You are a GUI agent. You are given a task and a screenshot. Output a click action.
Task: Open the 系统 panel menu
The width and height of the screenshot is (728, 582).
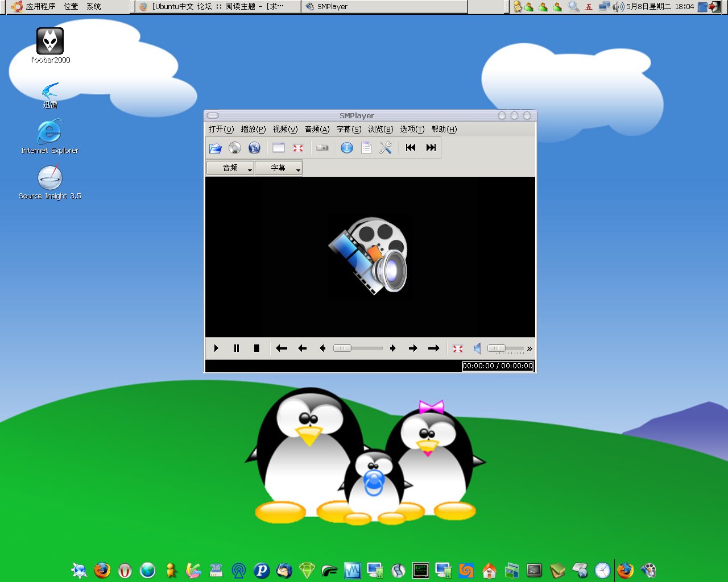pos(94,7)
